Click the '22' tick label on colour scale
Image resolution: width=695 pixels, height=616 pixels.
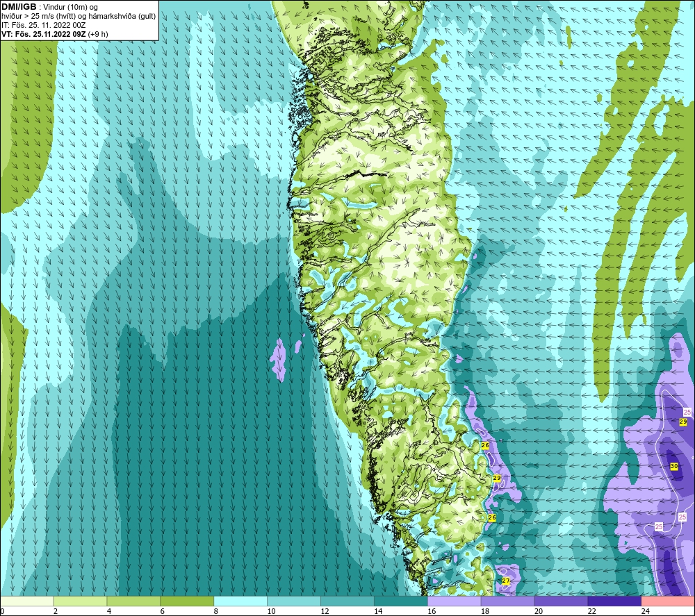[x=591, y=611]
